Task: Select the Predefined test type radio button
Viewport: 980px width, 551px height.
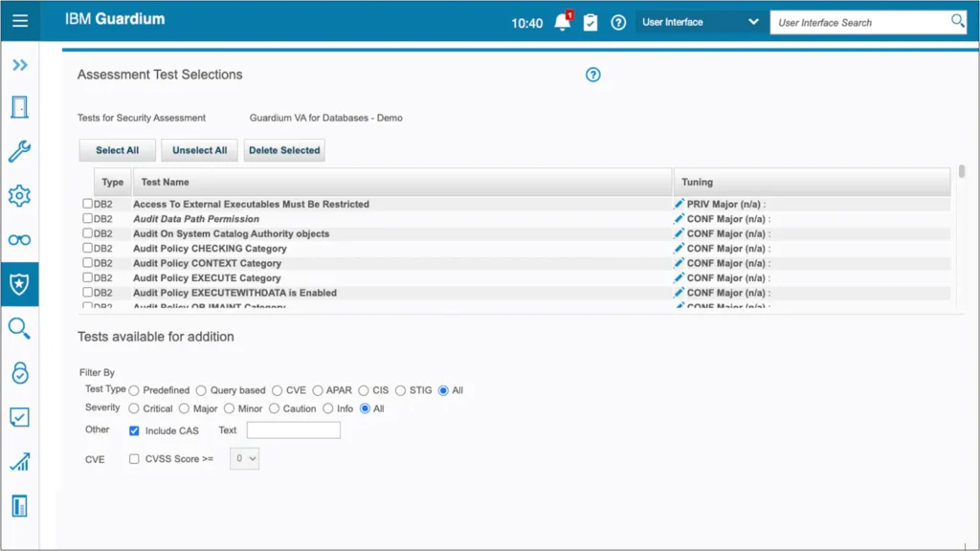Action: tap(134, 389)
